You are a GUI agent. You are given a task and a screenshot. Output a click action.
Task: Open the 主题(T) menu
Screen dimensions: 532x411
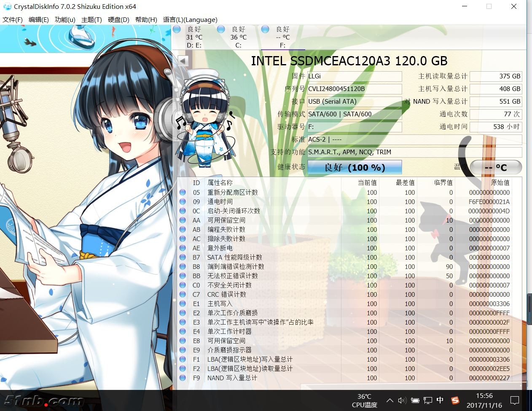[x=92, y=19]
